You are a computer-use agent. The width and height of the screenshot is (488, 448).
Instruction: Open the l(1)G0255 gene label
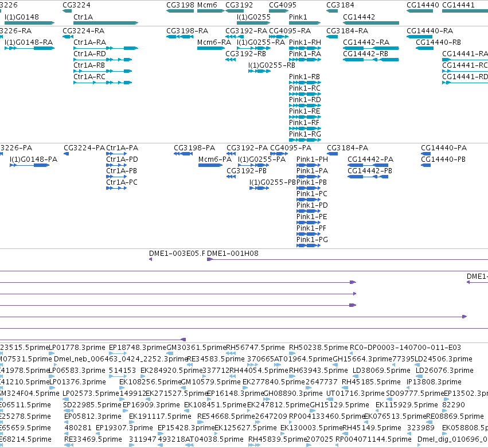pos(253,17)
